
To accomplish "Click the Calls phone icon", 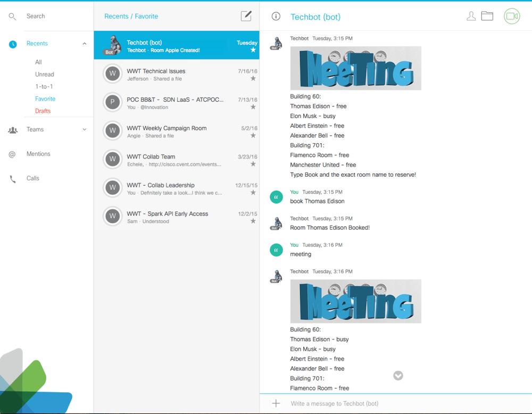I will (x=13, y=179).
